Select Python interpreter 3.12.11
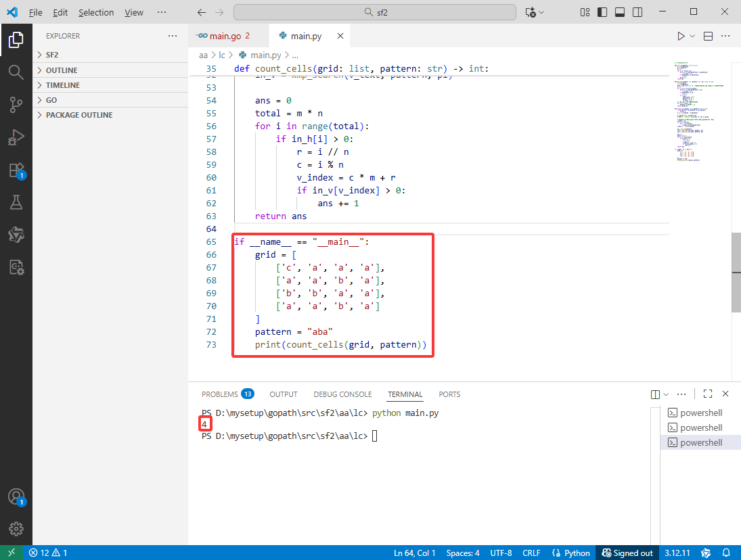The width and height of the screenshot is (741, 560). [x=677, y=553]
